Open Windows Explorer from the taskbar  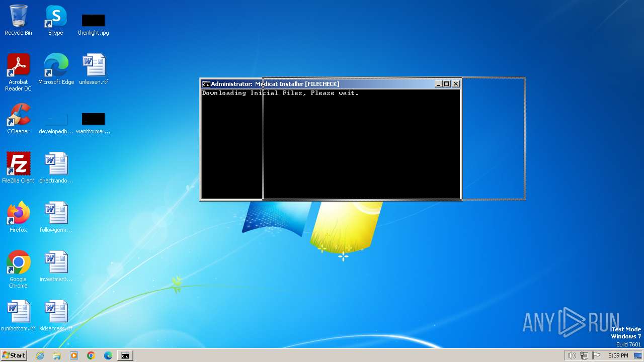tap(57, 355)
